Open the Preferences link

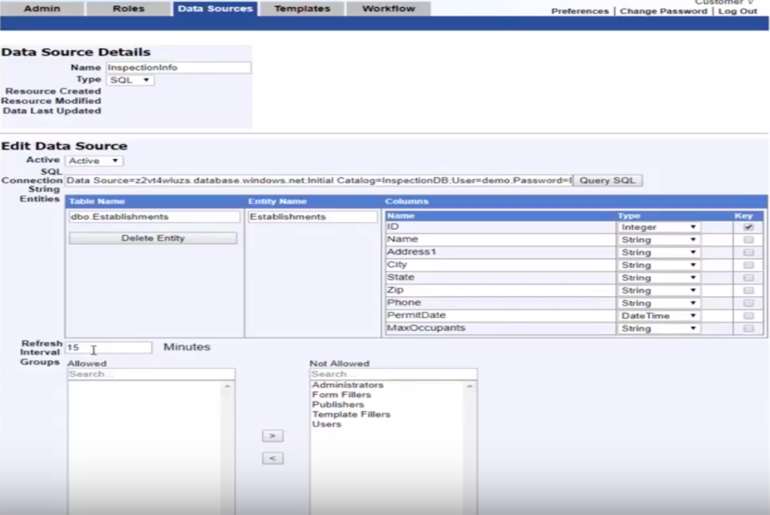[x=579, y=11]
